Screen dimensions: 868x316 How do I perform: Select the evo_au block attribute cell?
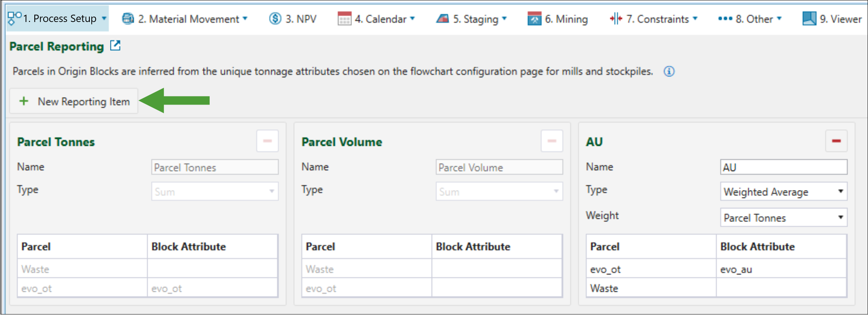click(x=781, y=269)
